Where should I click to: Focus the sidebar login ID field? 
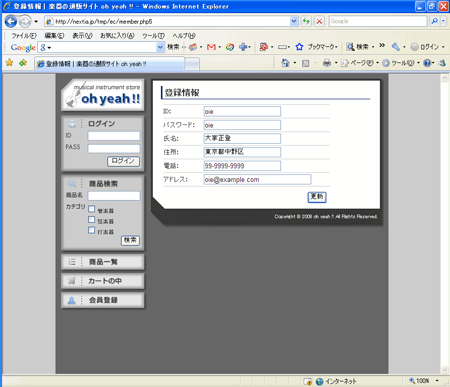point(114,136)
